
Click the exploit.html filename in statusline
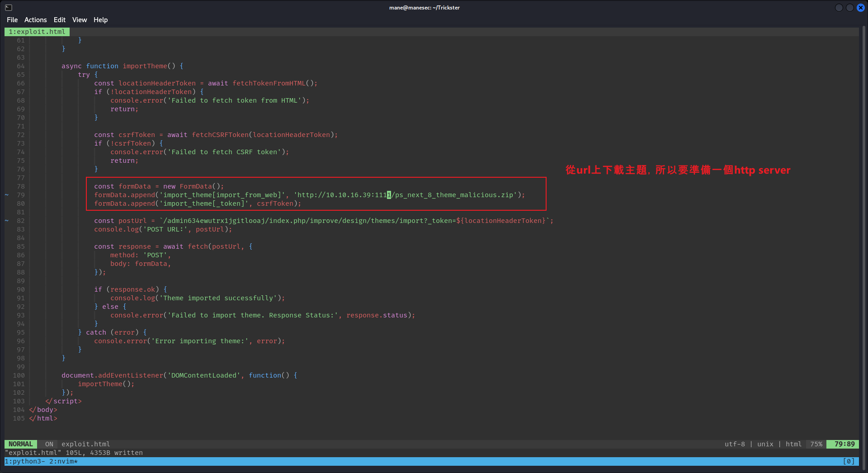coord(86,444)
